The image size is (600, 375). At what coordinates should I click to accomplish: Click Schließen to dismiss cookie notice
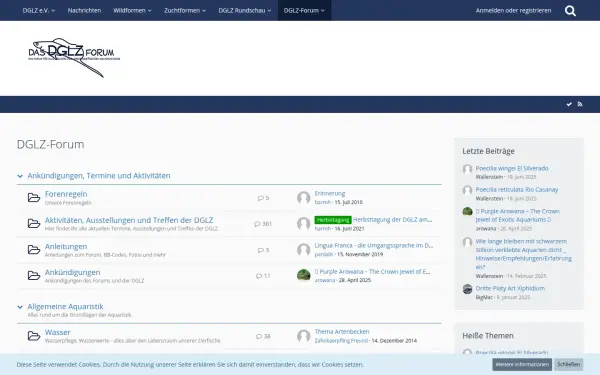click(569, 364)
